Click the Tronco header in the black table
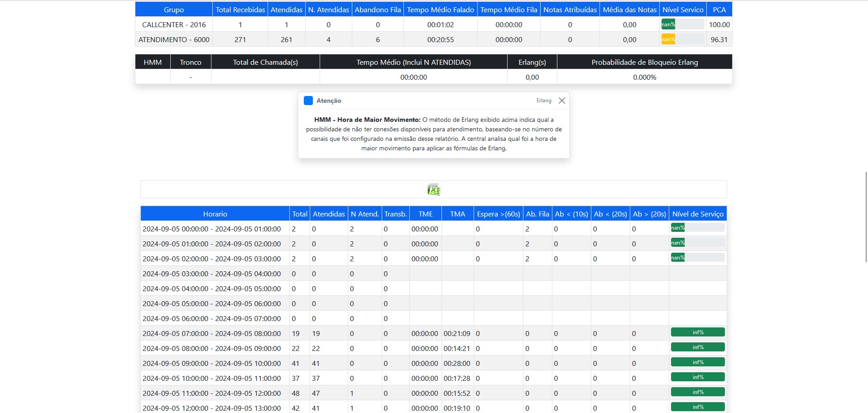This screenshot has width=868, height=413. coord(190,62)
